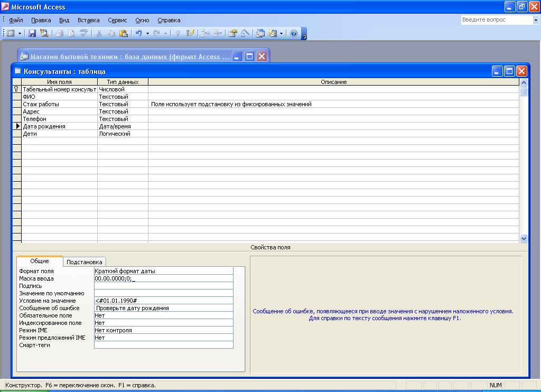Viewport: 541px width, 392px height.
Task: Click the scroll down arrow of field grid
Action: (524, 238)
